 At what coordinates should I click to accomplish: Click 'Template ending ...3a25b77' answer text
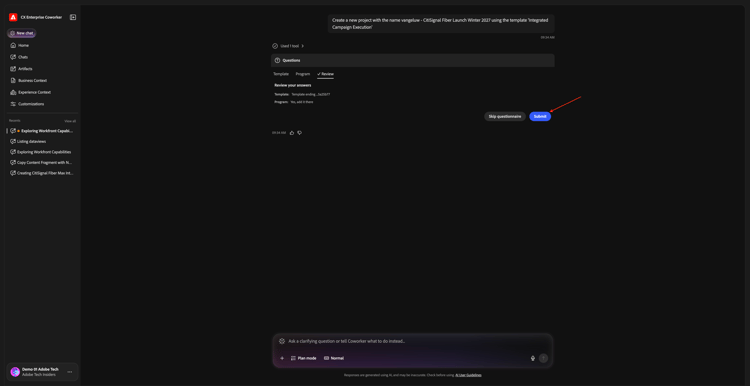pyautogui.click(x=310, y=94)
